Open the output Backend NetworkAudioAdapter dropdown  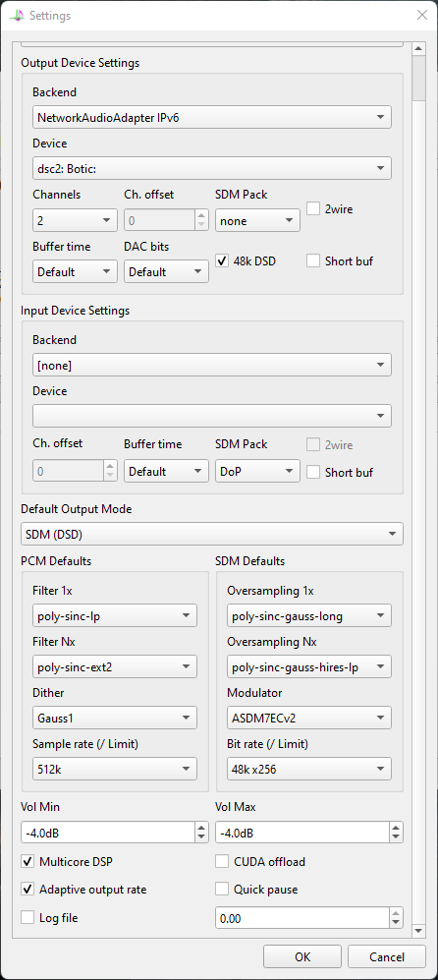click(x=212, y=117)
